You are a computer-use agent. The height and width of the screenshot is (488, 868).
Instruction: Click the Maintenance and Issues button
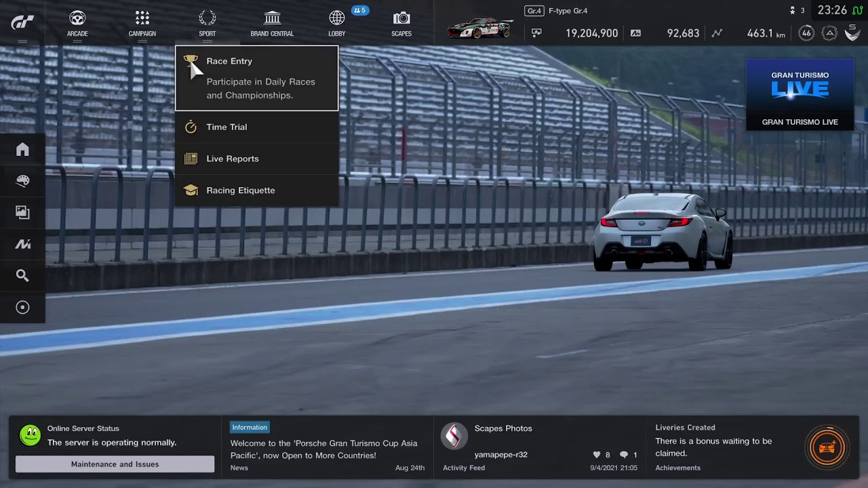click(x=115, y=464)
